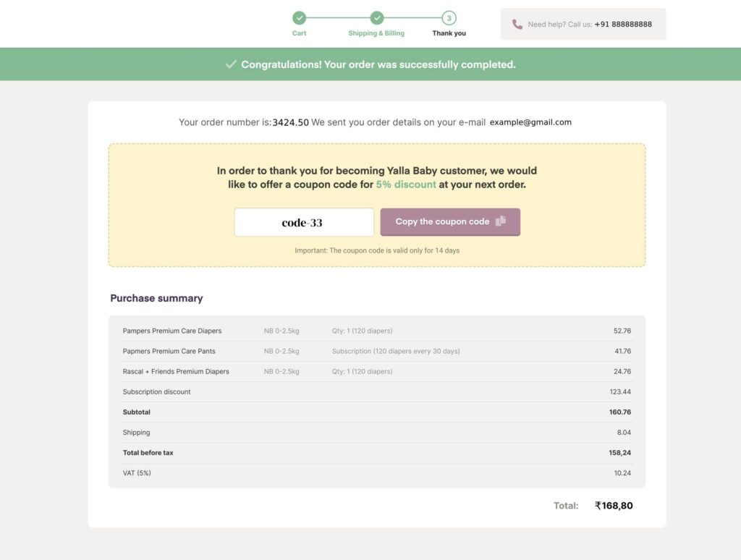Click the coupon code field code-33
The image size is (741, 560).
pos(304,222)
